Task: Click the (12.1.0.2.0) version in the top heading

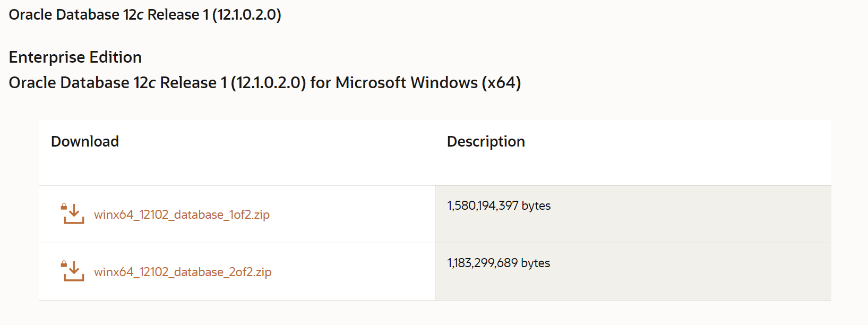Action: coord(247,14)
